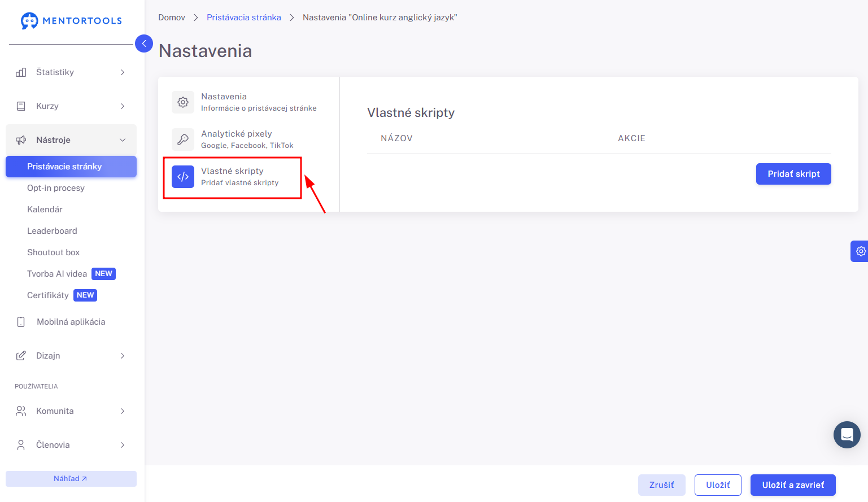This screenshot has width=868, height=502.
Task: Collapse the Nástroje section chevron
Action: pyautogui.click(x=123, y=140)
